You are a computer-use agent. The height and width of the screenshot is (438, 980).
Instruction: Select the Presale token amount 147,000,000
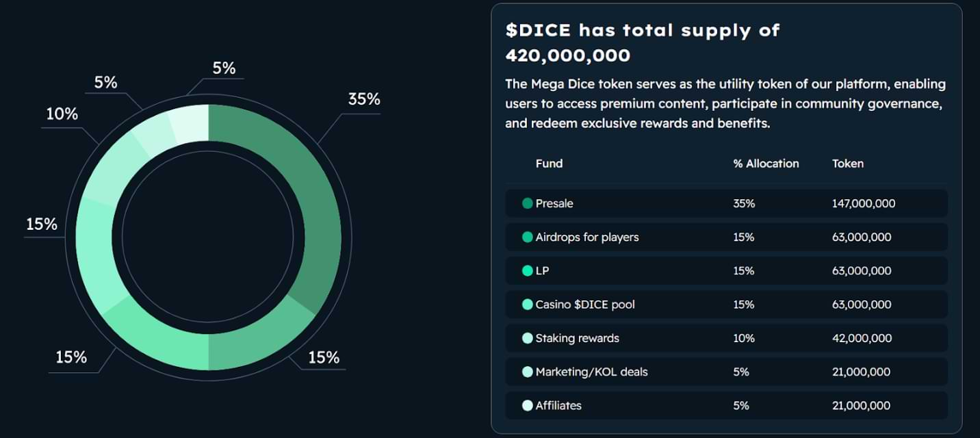click(864, 203)
